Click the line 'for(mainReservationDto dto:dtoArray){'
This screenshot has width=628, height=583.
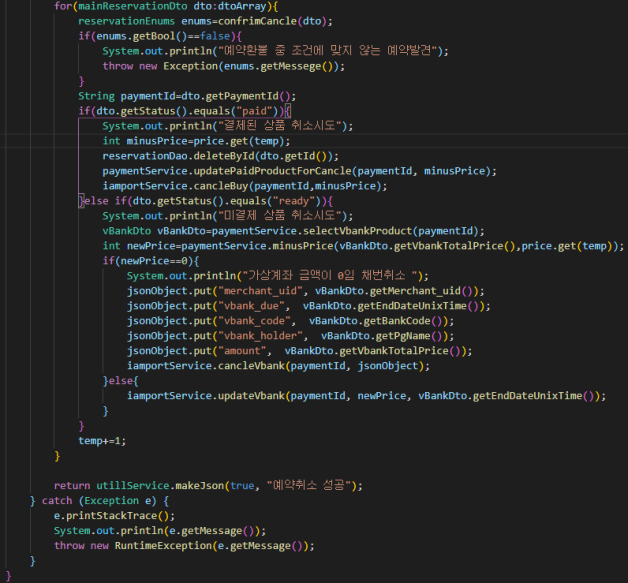click(166, 6)
